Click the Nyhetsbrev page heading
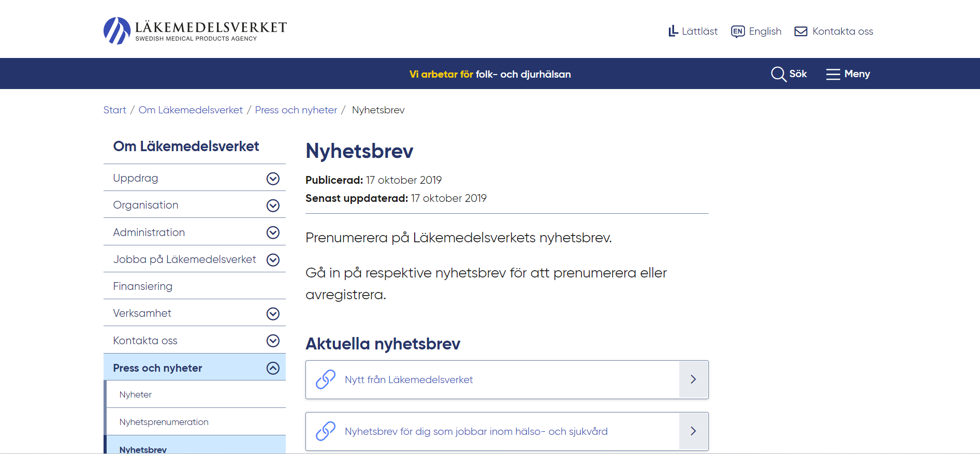The height and width of the screenshot is (454, 980). (x=359, y=151)
